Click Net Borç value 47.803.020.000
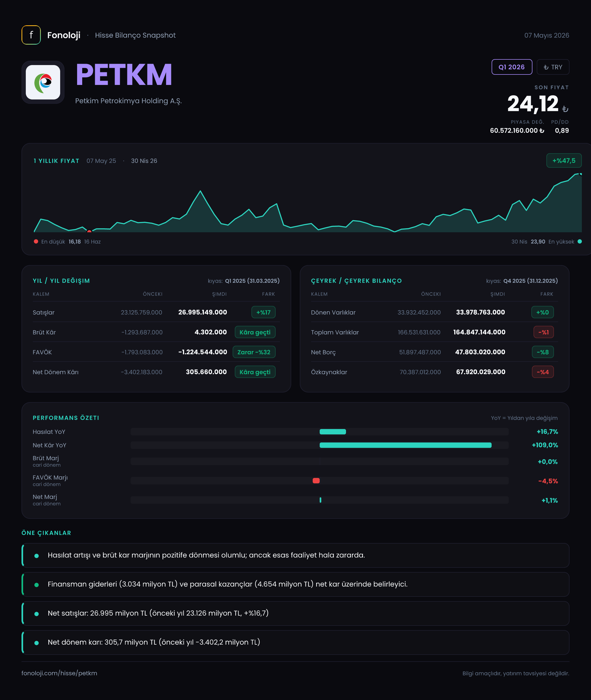 (x=480, y=352)
